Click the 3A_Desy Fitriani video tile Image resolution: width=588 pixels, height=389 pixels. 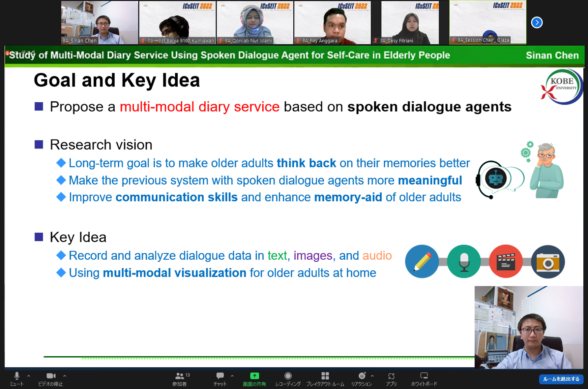point(410,22)
